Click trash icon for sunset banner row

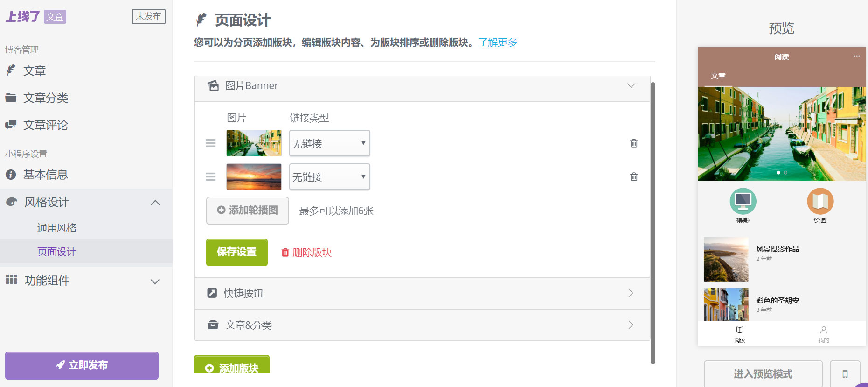click(634, 177)
